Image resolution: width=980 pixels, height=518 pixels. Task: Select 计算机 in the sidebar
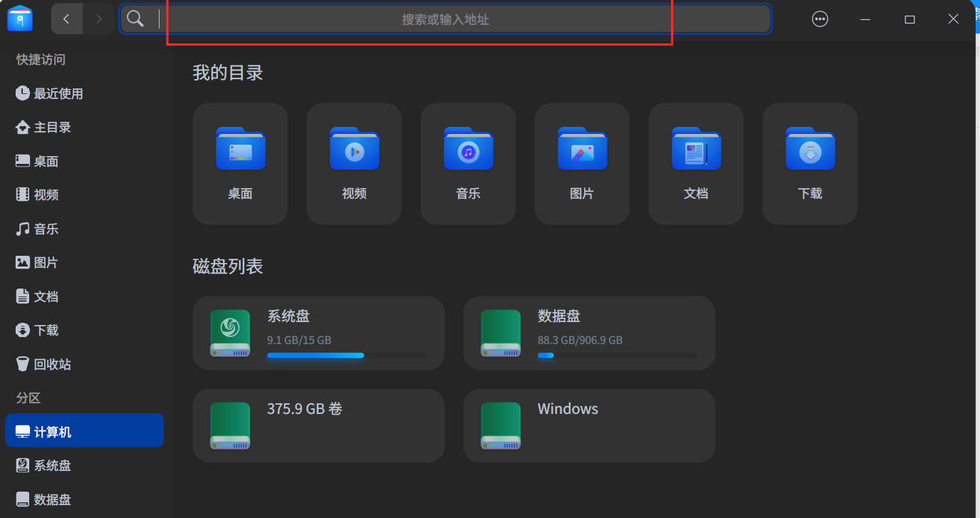[x=85, y=432]
